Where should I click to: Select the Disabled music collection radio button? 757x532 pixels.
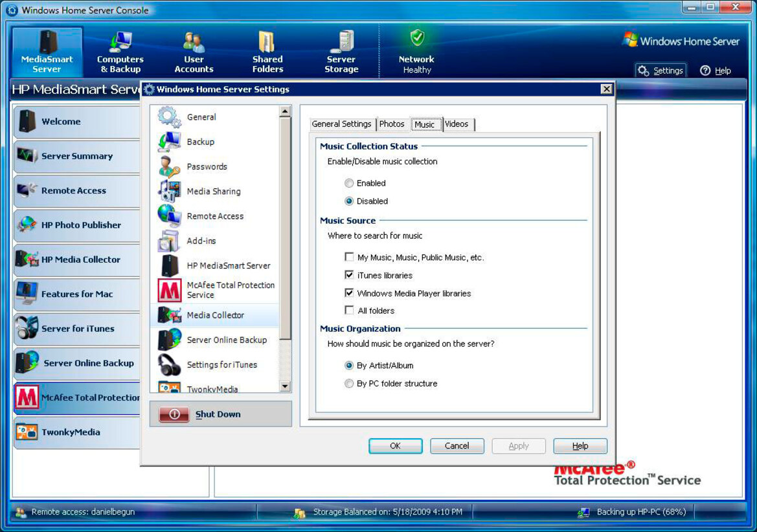(x=349, y=201)
